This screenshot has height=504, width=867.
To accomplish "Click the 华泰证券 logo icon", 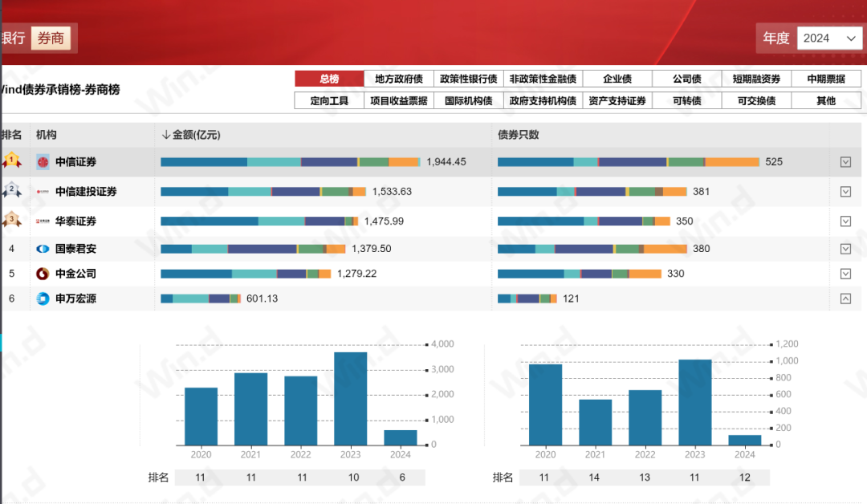I will [43, 221].
